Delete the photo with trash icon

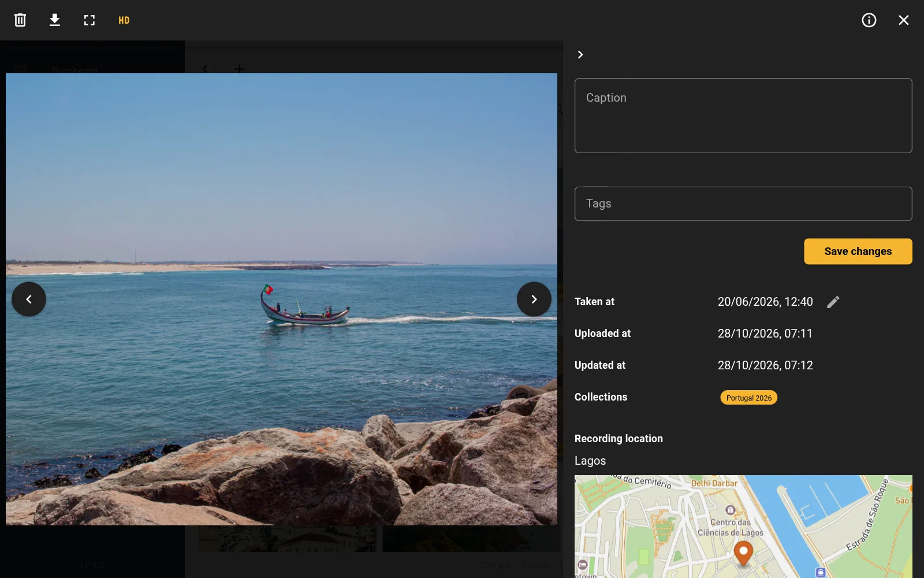[20, 20]
